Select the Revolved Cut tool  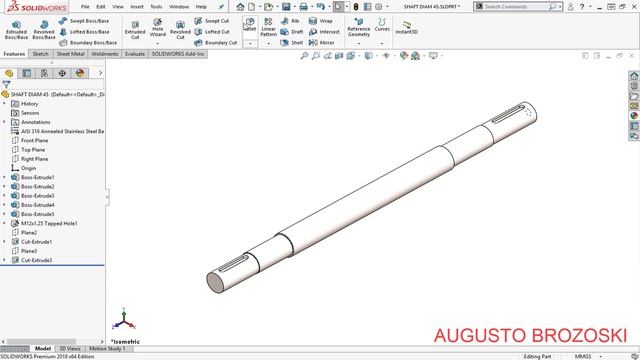pyautogui.click(x=180, y=30)
